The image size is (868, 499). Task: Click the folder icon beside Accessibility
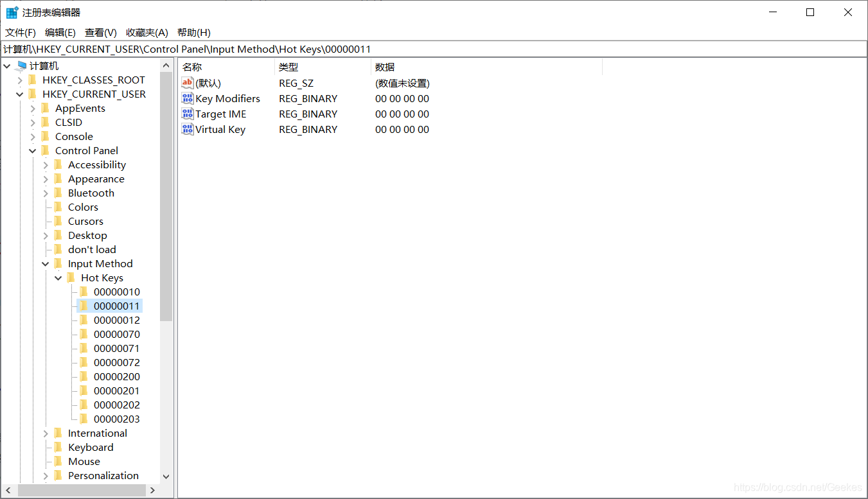[58, 164]
